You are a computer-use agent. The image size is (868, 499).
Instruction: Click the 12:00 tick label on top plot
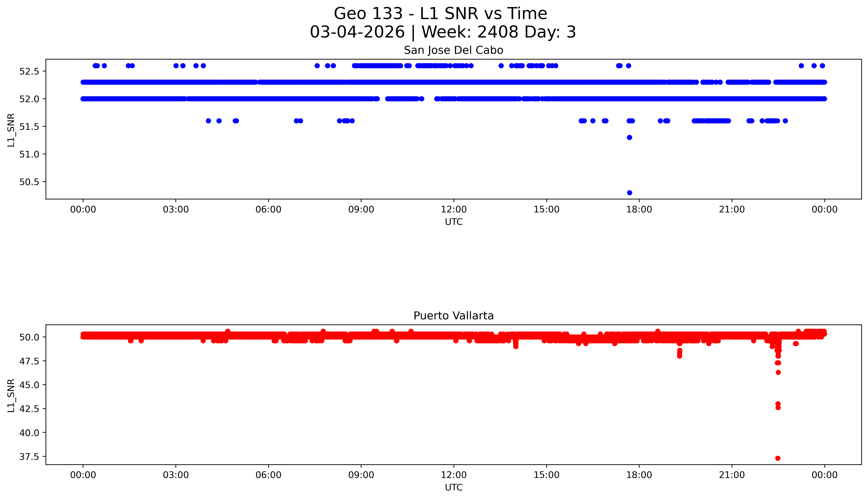(454, 209)
